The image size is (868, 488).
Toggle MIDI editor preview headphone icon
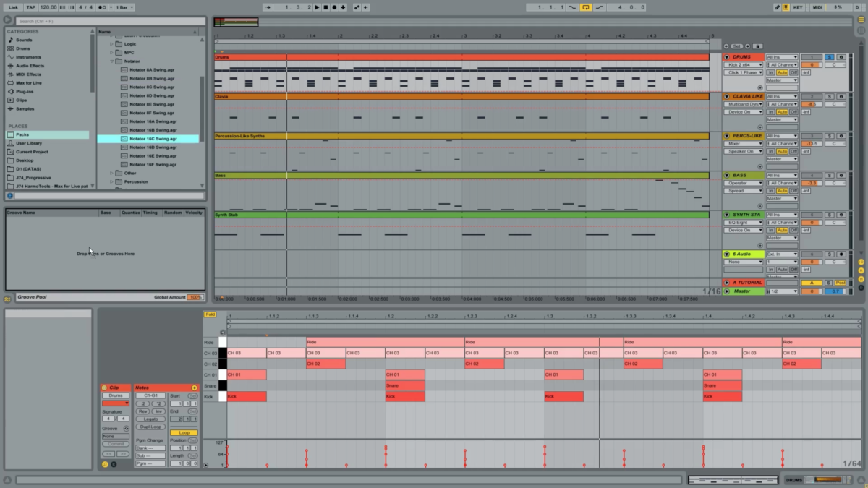click(223, 332)
